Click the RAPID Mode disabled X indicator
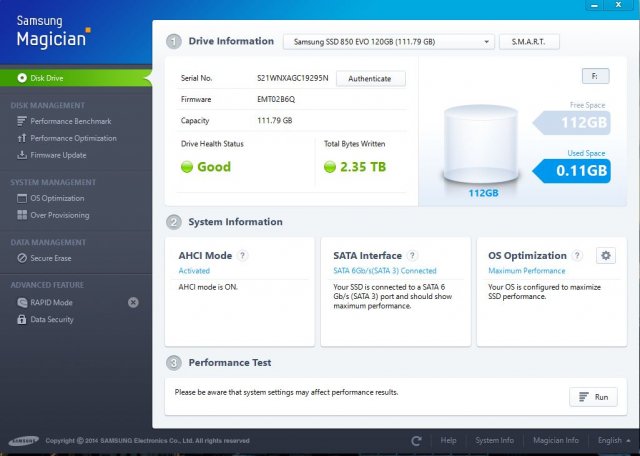The width and height of the screenshot is (640, 456). 133,302
